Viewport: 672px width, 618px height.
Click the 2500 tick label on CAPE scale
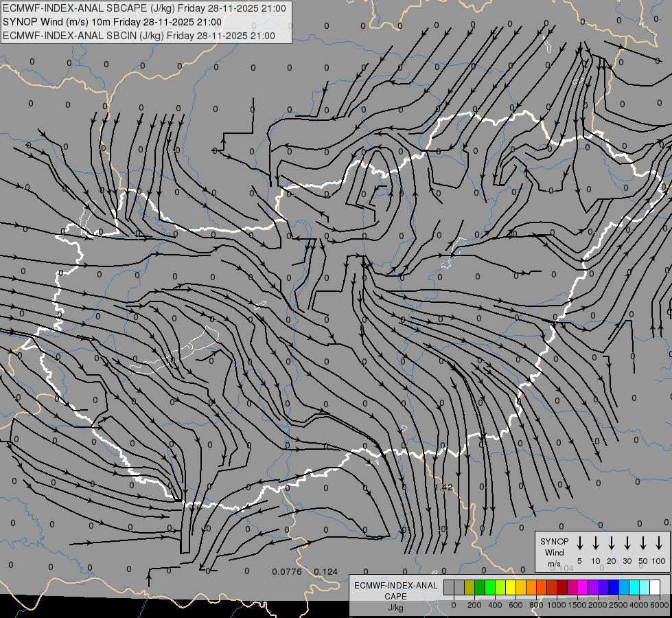click(618, 605)
